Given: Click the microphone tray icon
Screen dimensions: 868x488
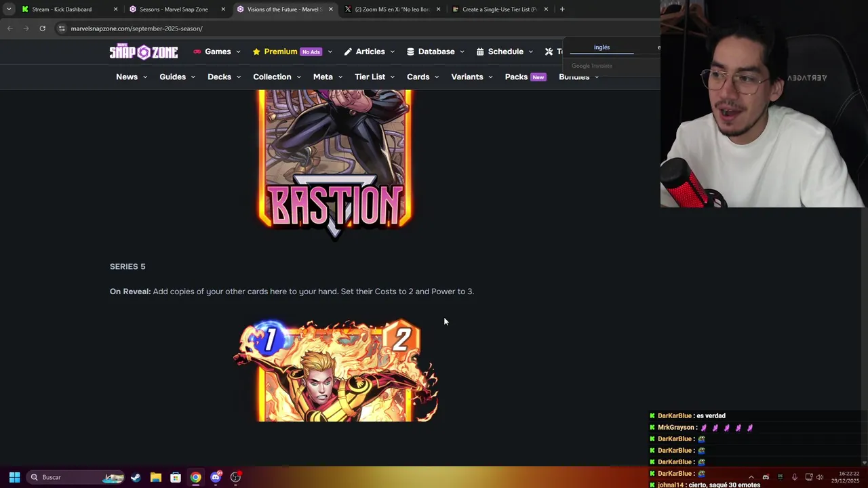Looking at the screenshot, I should click(x=794, y=477).
